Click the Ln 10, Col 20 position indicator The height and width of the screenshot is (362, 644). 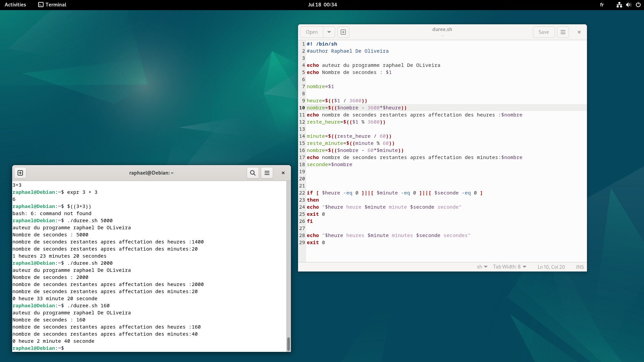(x=551, y=267)
